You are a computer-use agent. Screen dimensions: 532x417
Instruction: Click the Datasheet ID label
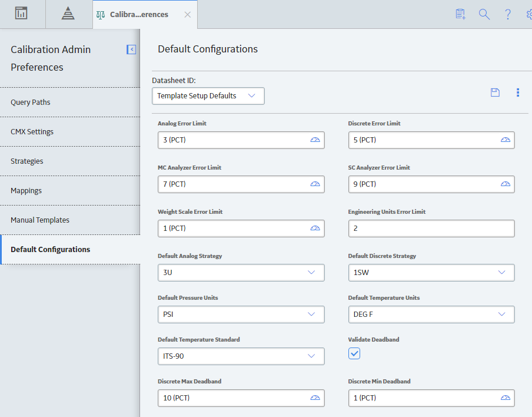[x=174, y=81]
